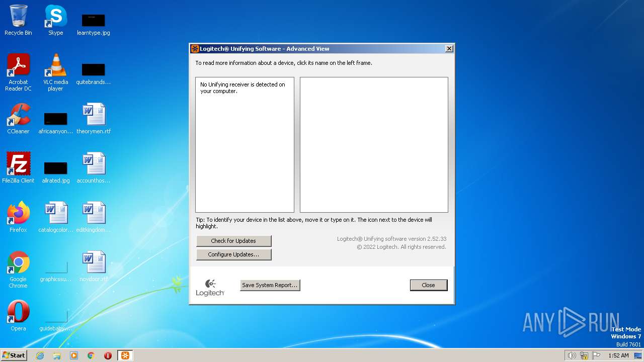Launch Opera from the taskbar
Screen dimensions: 644x362
(108, 355)
